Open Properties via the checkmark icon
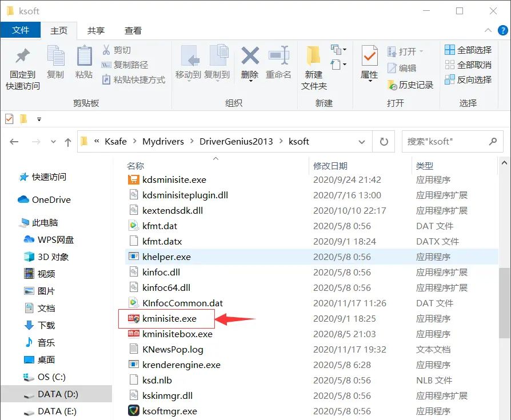The height and width of the screenshot is (420, 511). point(369,57)
